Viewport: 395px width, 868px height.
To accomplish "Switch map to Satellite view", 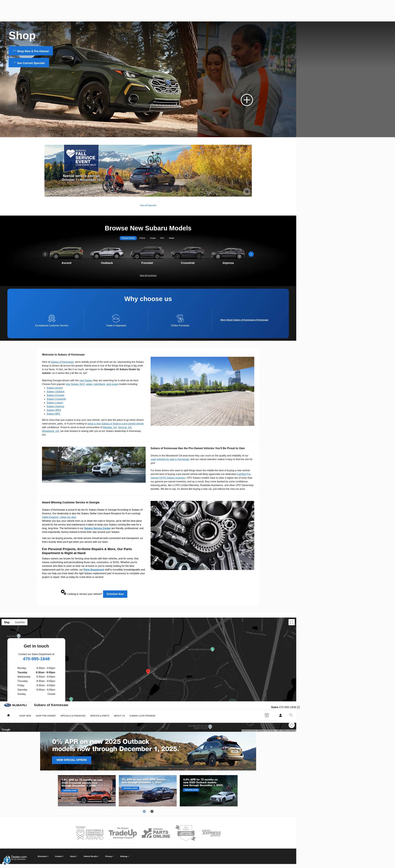I will click(x=20, y=622).
